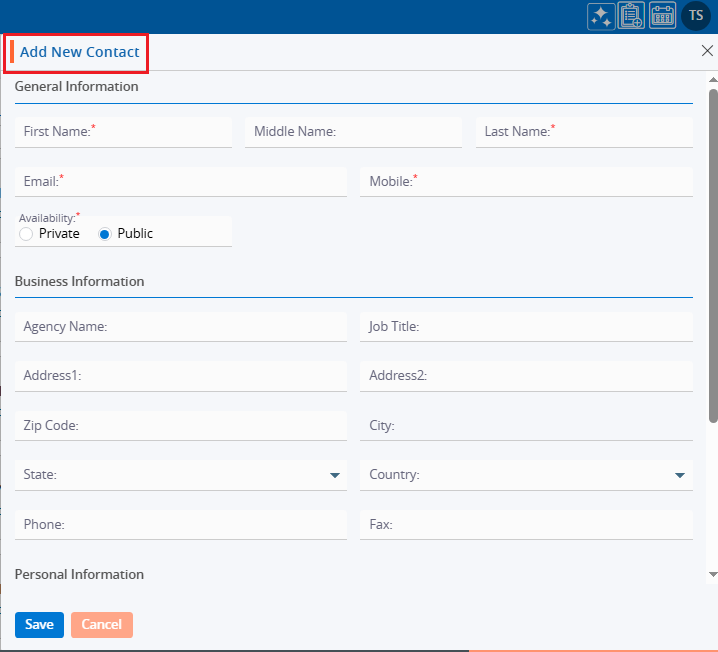
Task: Click the Cancel button
Action: (x=101, y=624)
